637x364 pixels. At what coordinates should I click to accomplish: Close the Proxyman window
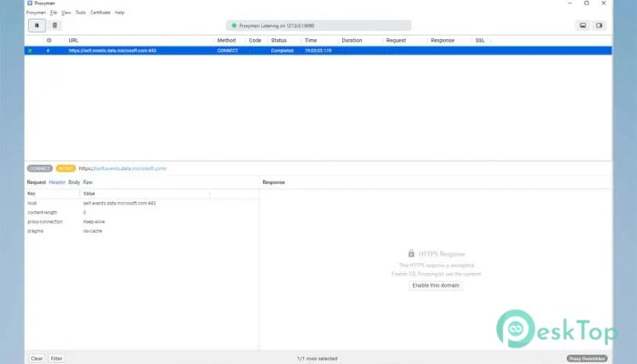(x=603, y=3)
